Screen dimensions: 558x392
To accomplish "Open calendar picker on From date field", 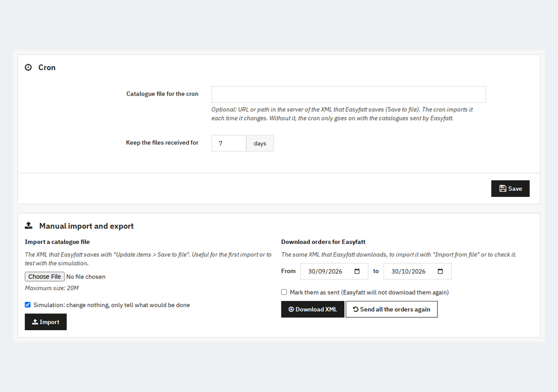I will coord(357,271).
